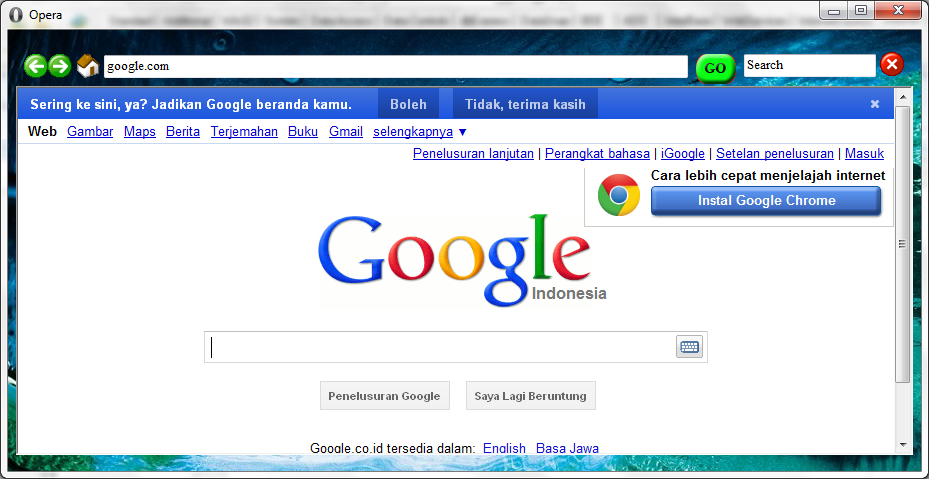Switch language to Basa Jawa
The width and height of the screenshot is (929, 479).
[x=567, y=449]
